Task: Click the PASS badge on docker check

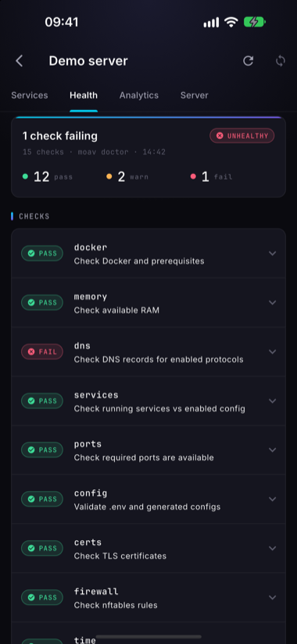Action: 42,254
